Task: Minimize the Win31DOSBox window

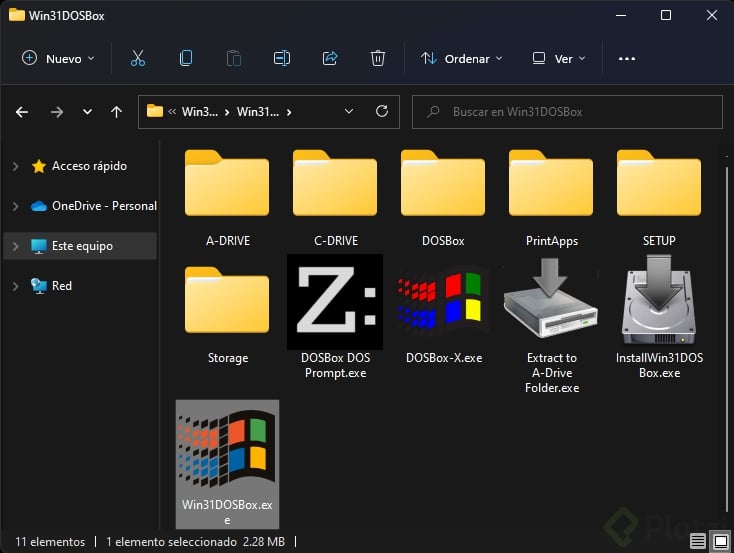Action: pos(621,15)
